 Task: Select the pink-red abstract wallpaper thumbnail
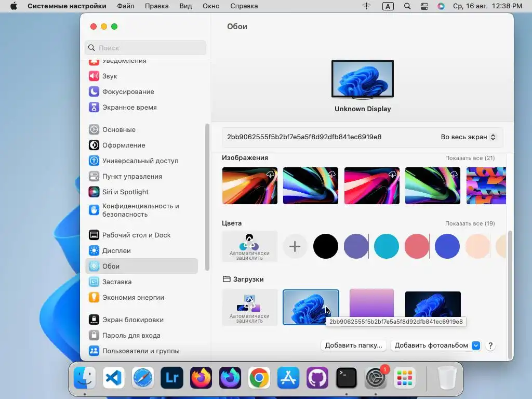click(x=372, y=185)
